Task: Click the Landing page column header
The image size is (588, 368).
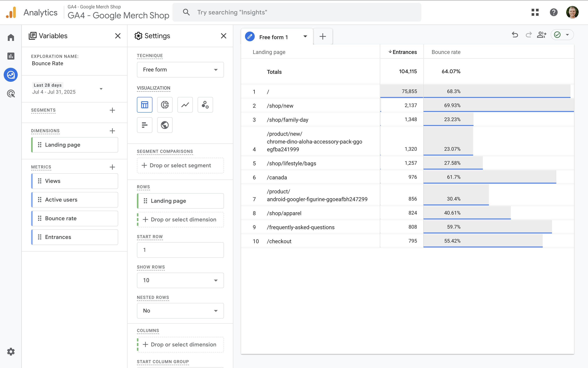Action: click(269, 52)
